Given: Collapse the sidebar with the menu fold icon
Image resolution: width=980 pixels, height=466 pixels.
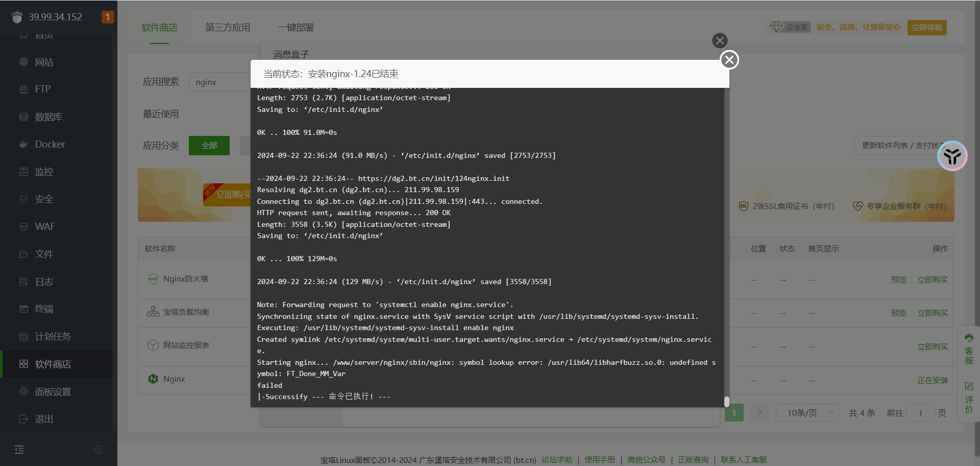Looking at the screenshot, I should coord(19,450).
